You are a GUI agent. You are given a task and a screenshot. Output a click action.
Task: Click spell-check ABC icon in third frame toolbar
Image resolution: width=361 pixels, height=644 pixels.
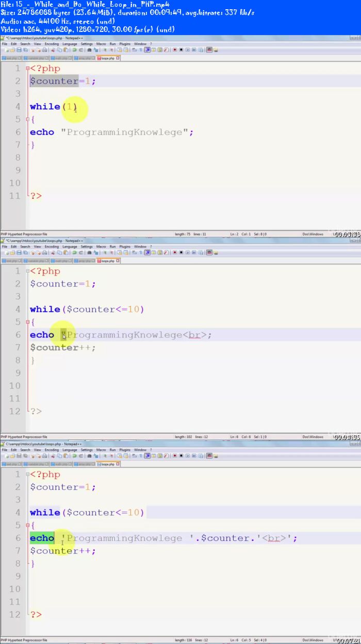pos(209,456)
